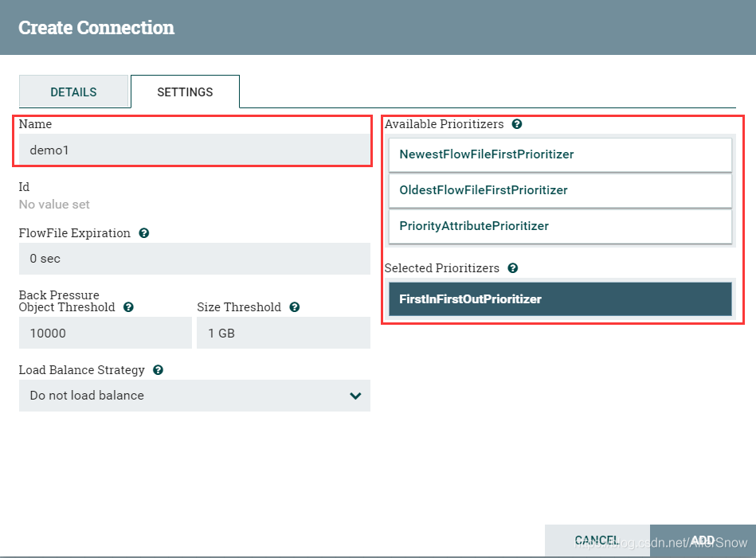Focus the Size Threshold 1 GB field
Image resolution: width=756 pixels, height=558 pixels.
coord(283,333)
